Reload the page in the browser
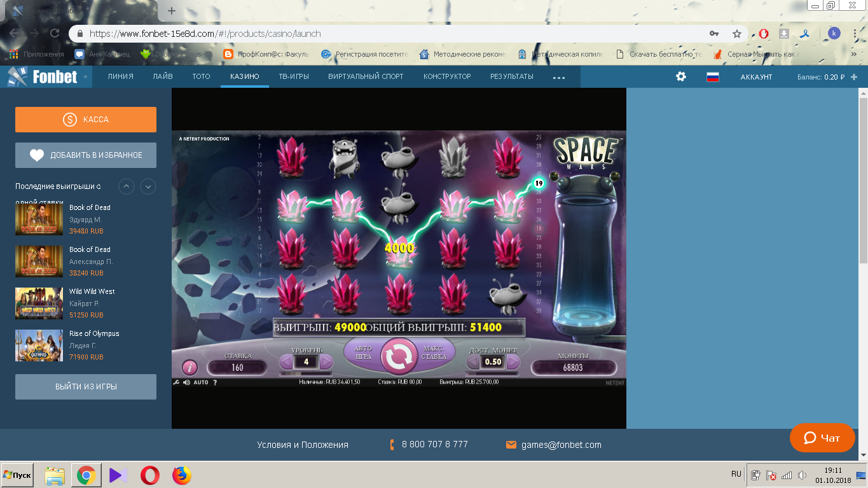The height and width of the screenshot is (488, 868). pos(55,33)
